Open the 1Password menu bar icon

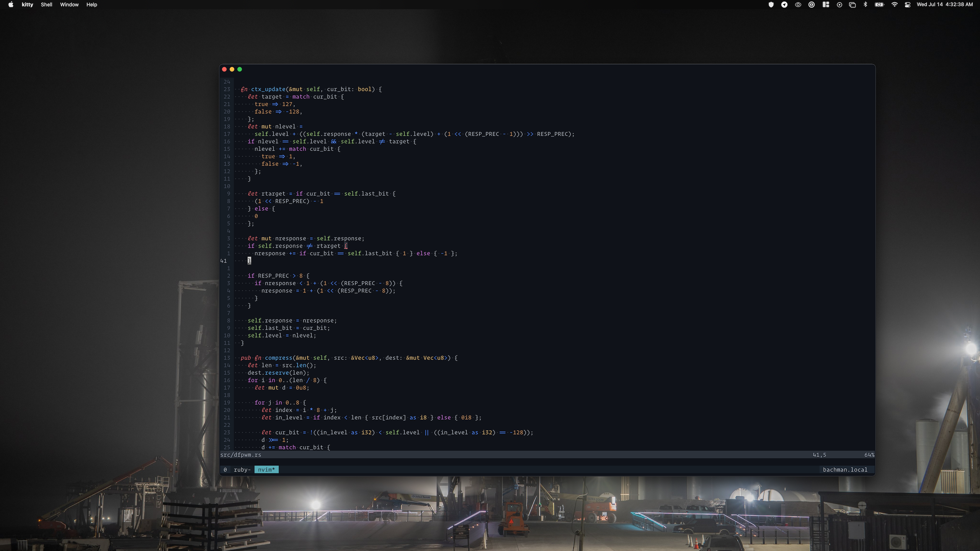812,5
